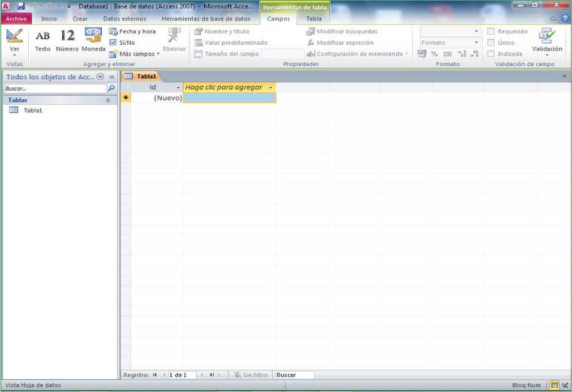
Task: Switch to the Crear tab
Action: [x=80, y=19]
